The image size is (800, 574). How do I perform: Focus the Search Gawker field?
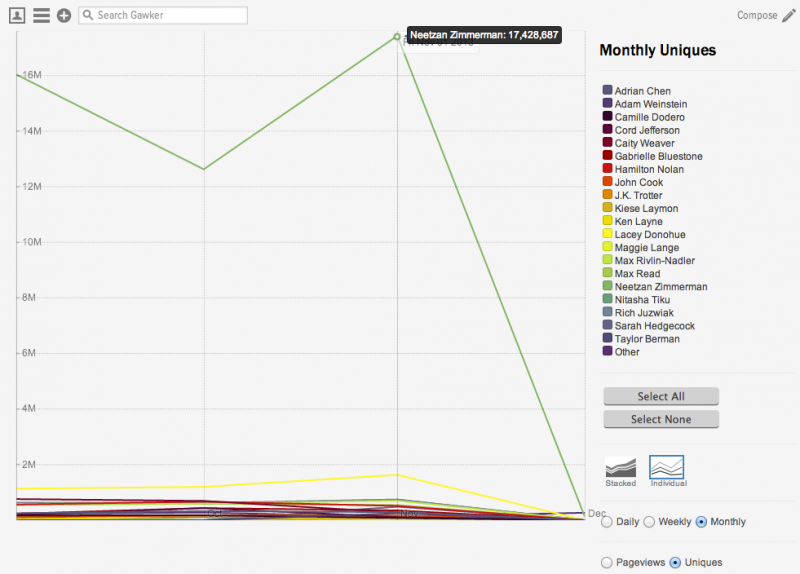point(163,15)
